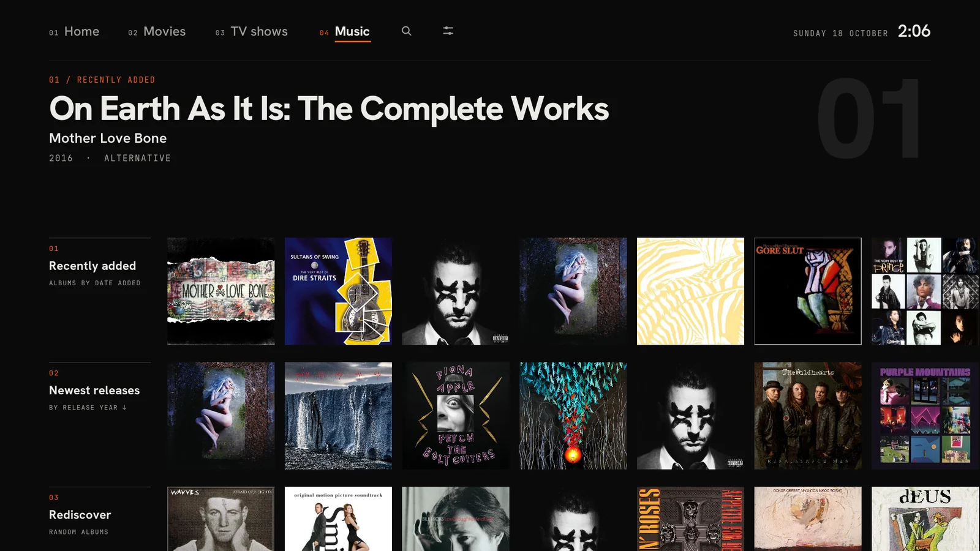This screenshot has width=980, height=551.
Task: Open the yellow zebra-pattern album cover
Action: (691, 291)
